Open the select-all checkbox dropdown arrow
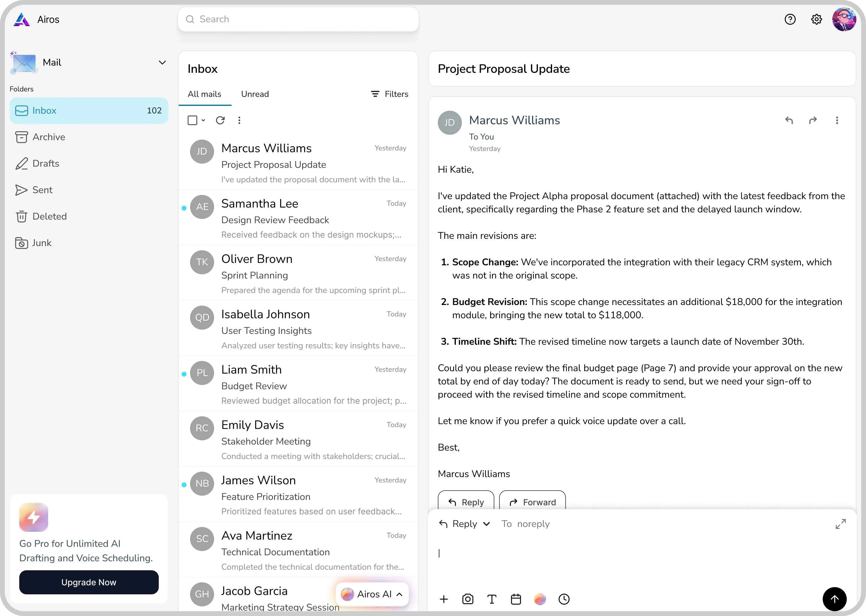Image resolution: width=866 pixels, height=616 pixels. click(x=203, y=121)
